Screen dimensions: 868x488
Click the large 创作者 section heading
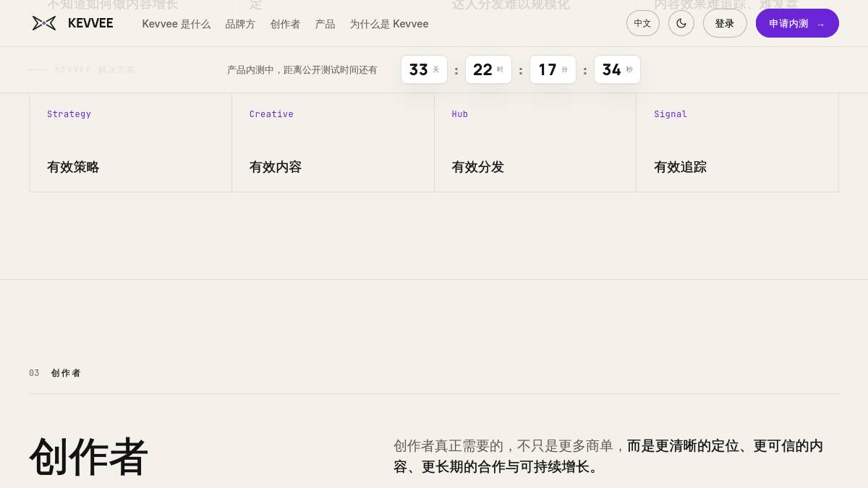point(88,457)
